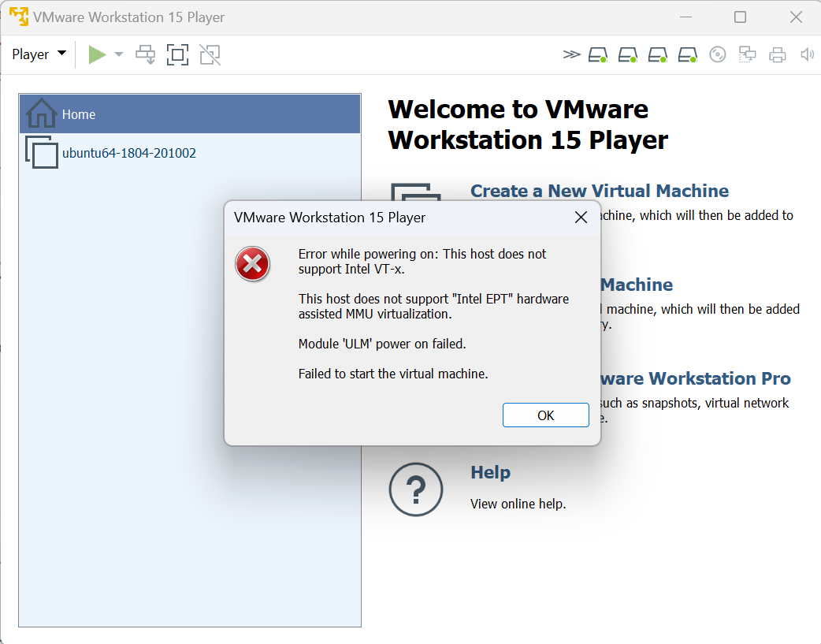Click the 'Intel EPT' hardware assisted MMU message
Screen dimensions: 821x644
click(433, 306)
